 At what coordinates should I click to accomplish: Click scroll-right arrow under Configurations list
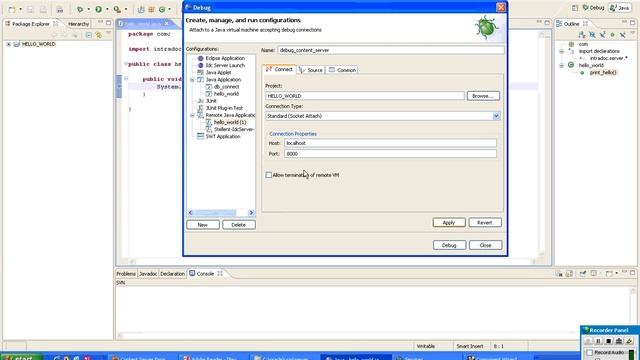pyautogui.click(x=251, y=213)
